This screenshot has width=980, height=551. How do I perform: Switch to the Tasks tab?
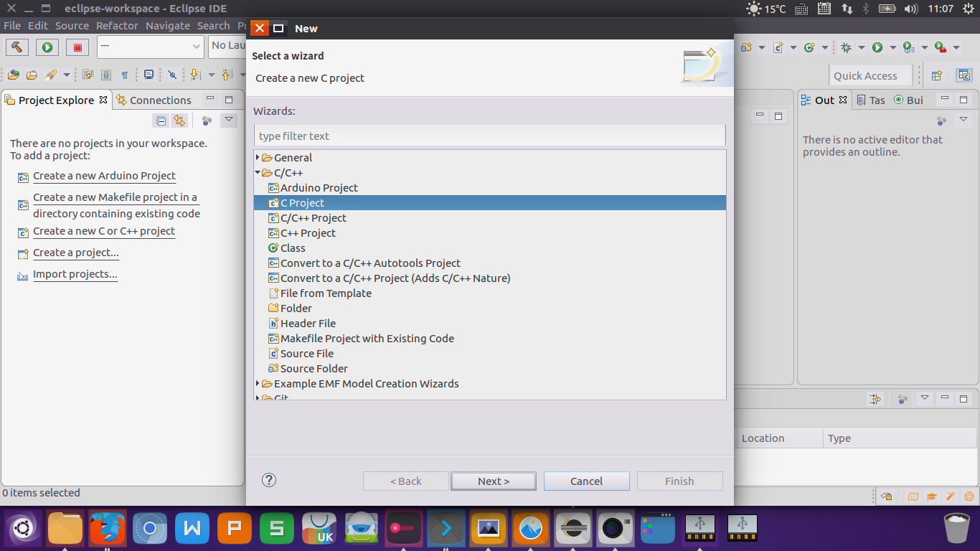(x=871, y=100)
